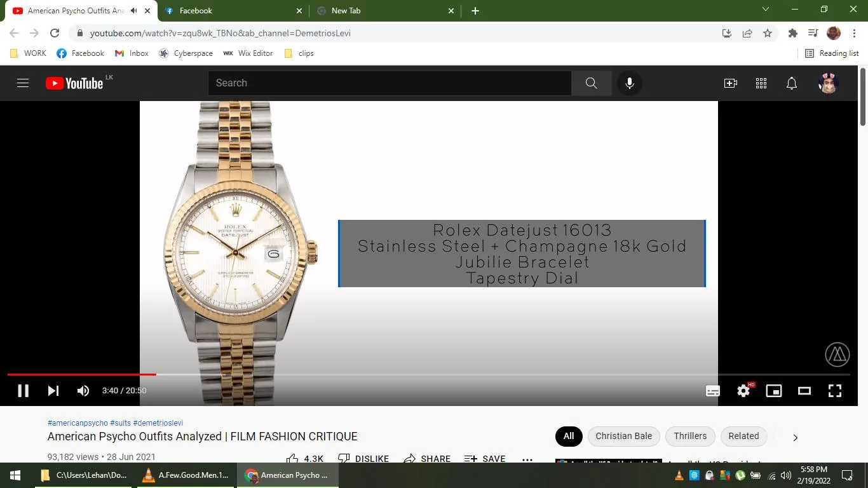868x488 pixels.
Task: Open the #americanpsycho hashtag link
Action: tap(77, 423)
